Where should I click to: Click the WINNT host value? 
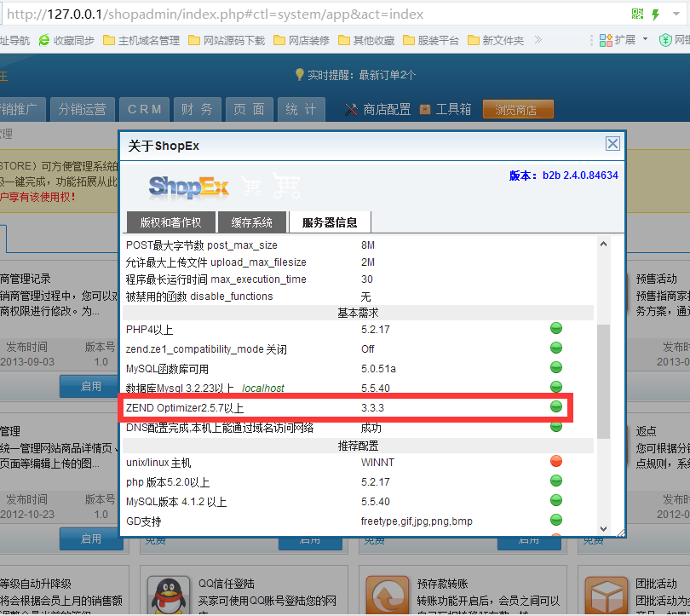(x=377, y=463)
